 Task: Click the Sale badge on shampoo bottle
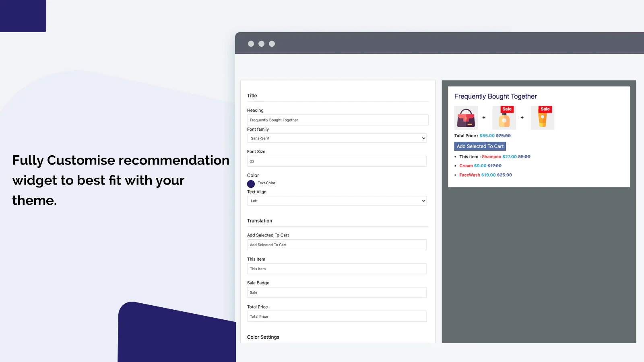click(x=507, y=109)
